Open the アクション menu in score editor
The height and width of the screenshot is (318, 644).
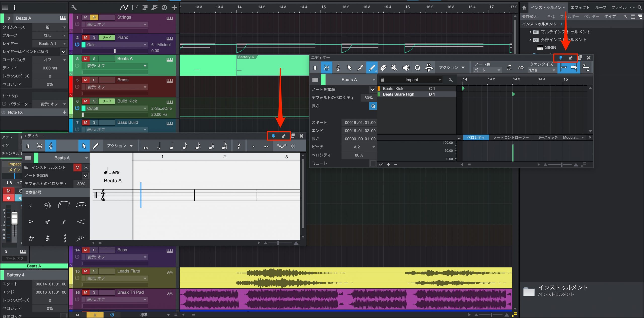tap(119, 146)
